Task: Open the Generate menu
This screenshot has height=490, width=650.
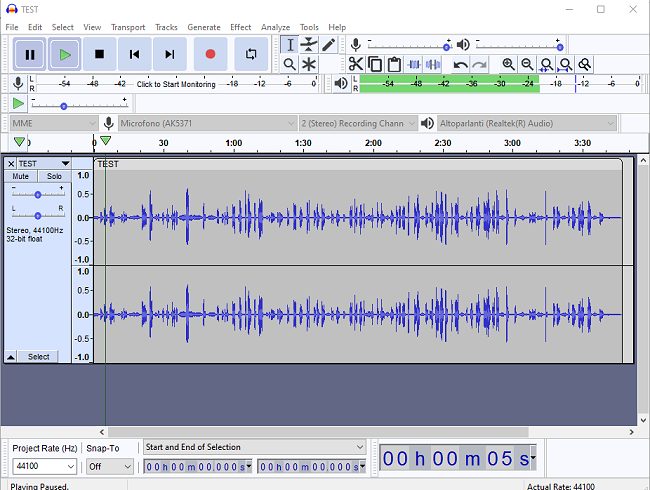Action: [x=204, y=27]
